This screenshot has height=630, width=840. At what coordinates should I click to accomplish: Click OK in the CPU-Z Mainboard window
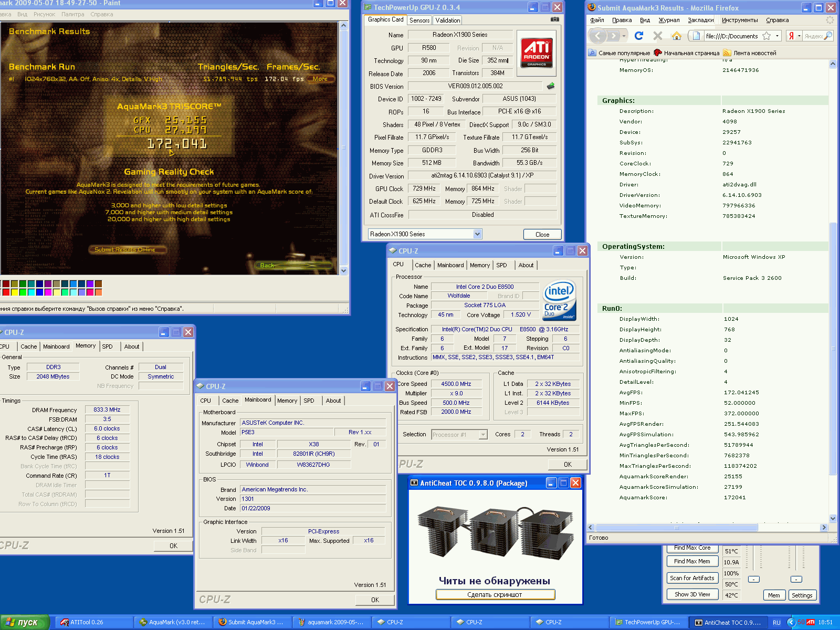375,600
